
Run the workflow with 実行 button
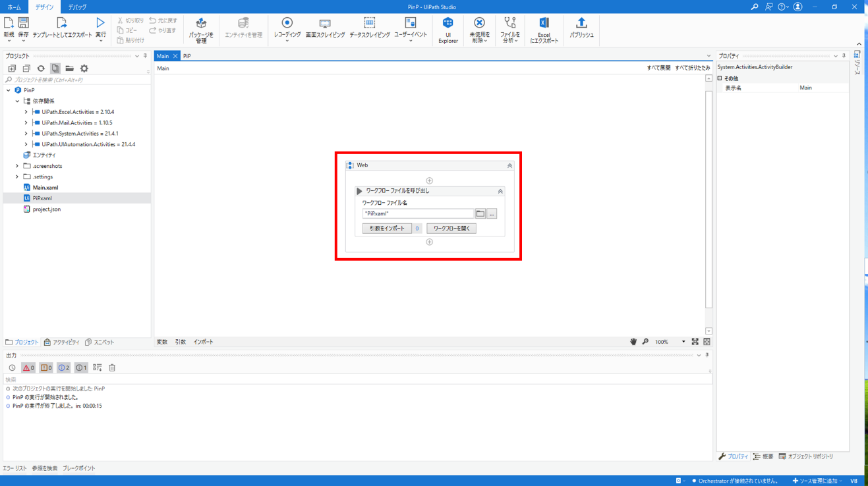(100, 28)
